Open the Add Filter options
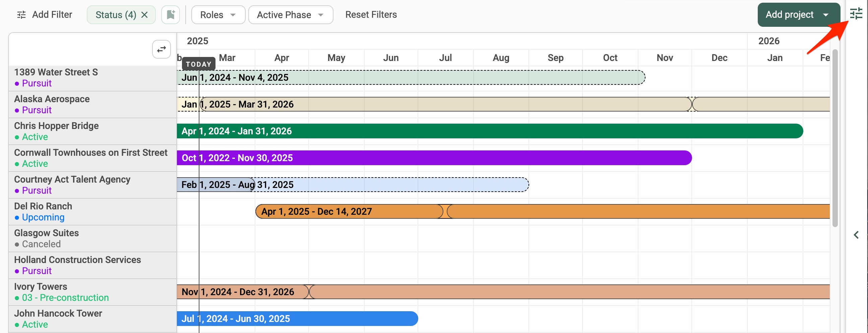 tap(45, 14)
